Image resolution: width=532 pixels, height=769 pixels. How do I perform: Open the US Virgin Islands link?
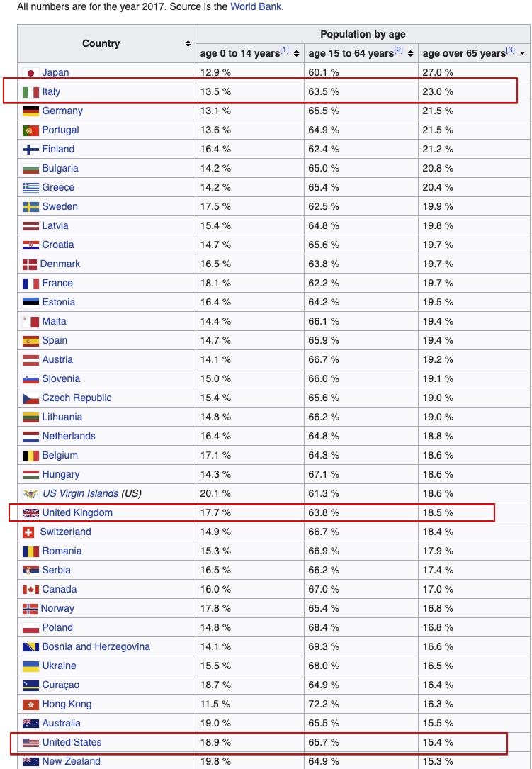[x=80, y=494]
